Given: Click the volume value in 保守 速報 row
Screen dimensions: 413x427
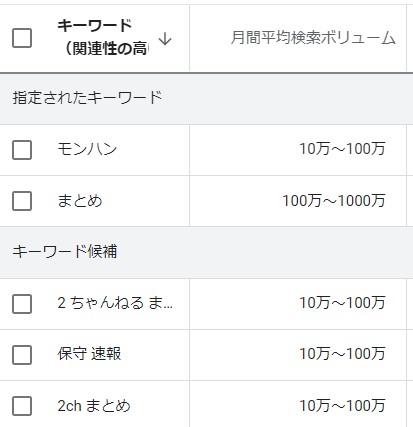Looking at the screenshot, I should click(342, 354).
